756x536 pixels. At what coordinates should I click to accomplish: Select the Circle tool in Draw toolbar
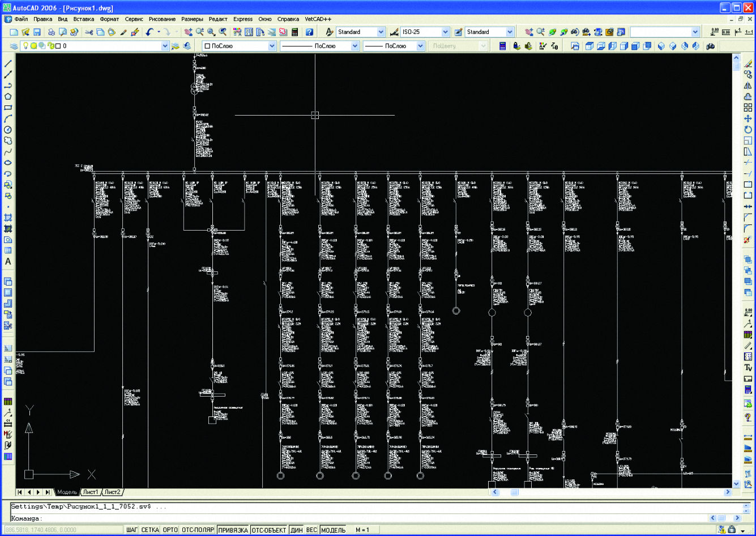[x=8, y=130]
